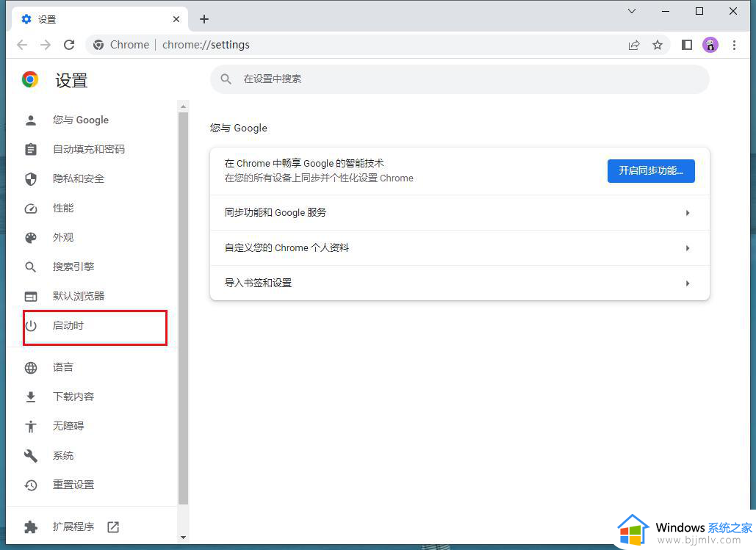The image size is (756, 550).
Task: Click the person icon beside 您与 Google
Action: click(31, 120)
